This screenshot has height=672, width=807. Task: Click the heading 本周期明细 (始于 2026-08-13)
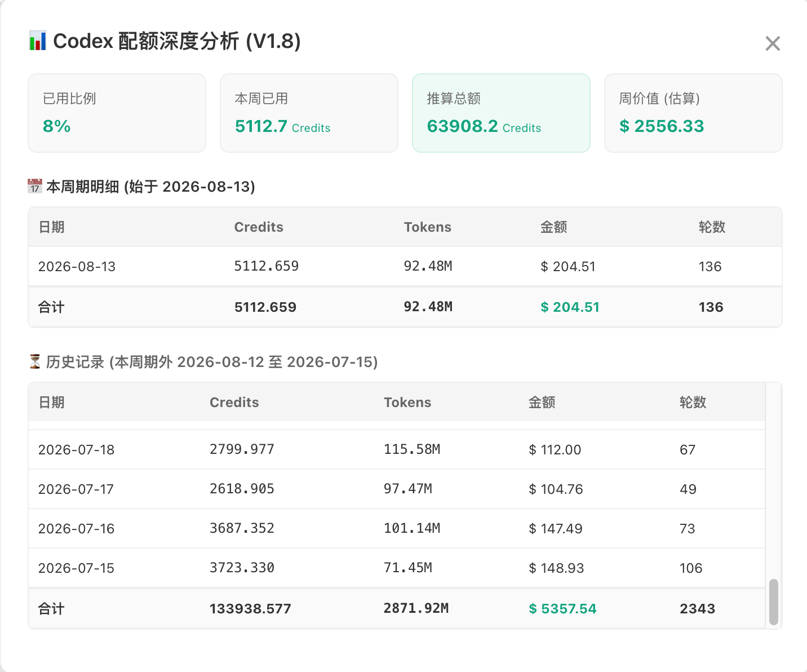(x=150, y=187)
